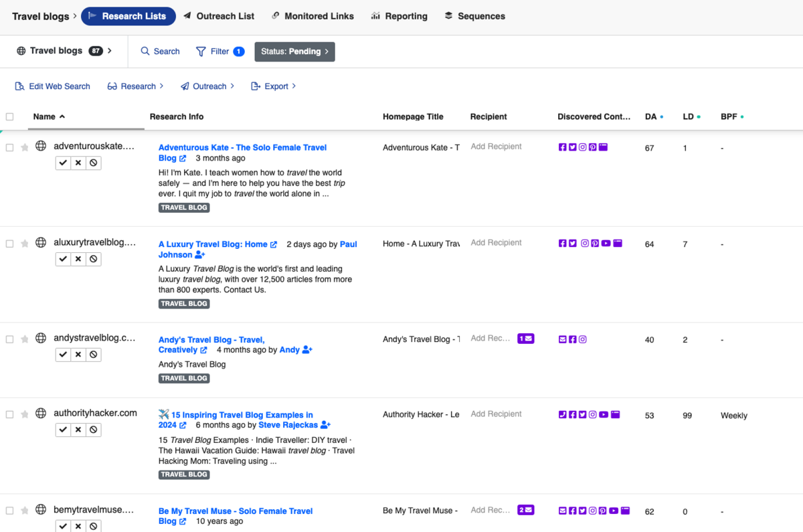Click the contact count badge on andystravelblog row
Viewport: 803px width, 532px height.
coord(526,339)
